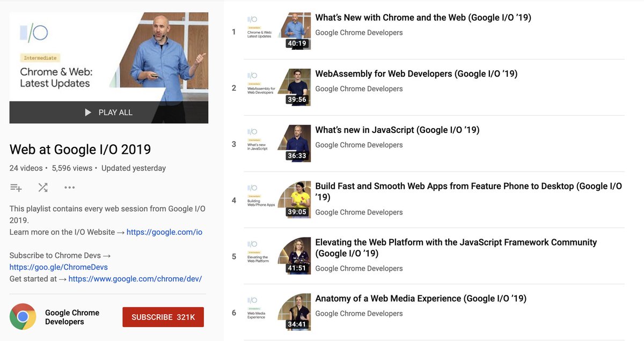Click the 39:05 duration badge

(x=297, y=212)
